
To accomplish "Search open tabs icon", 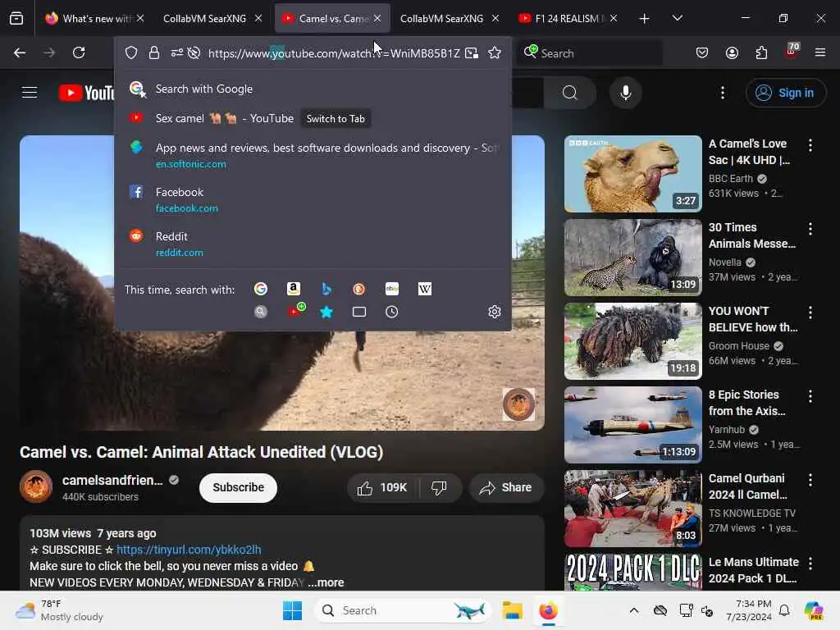I will coord(359,312).
